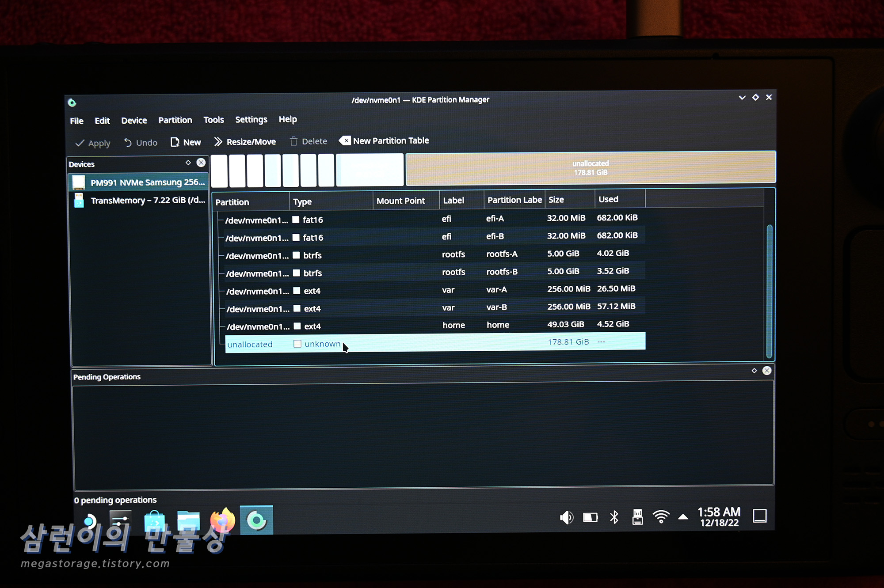
Task: Click unallocated 178.81 GiB graphical bar
Action: [590, 168]
